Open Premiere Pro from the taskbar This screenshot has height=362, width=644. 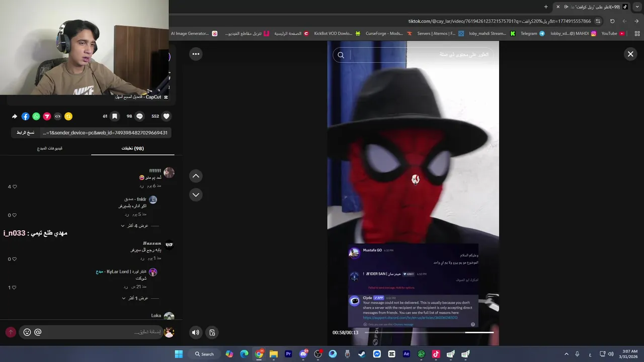288,354
